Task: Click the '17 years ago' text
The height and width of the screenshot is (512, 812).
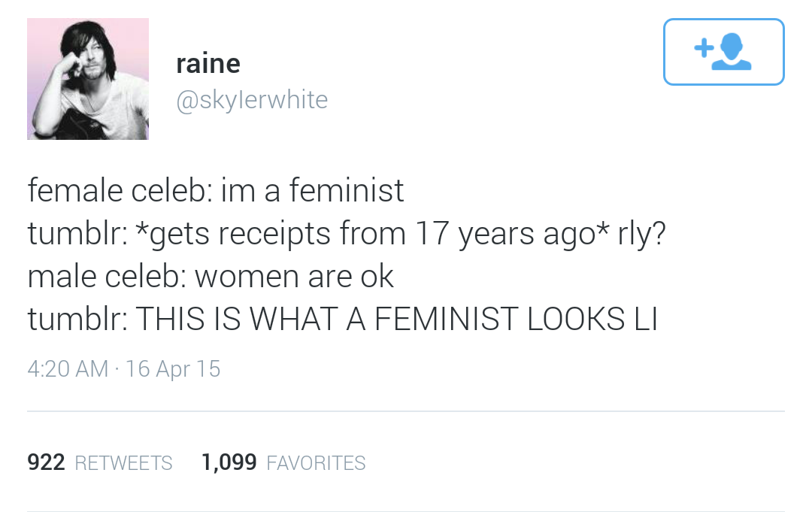Action: click(x=506, y=234)
